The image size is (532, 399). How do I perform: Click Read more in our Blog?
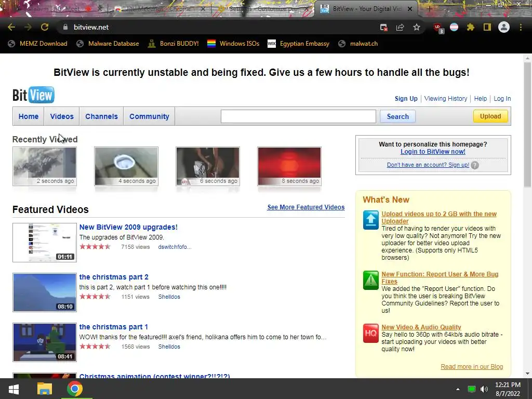[472, 367]
